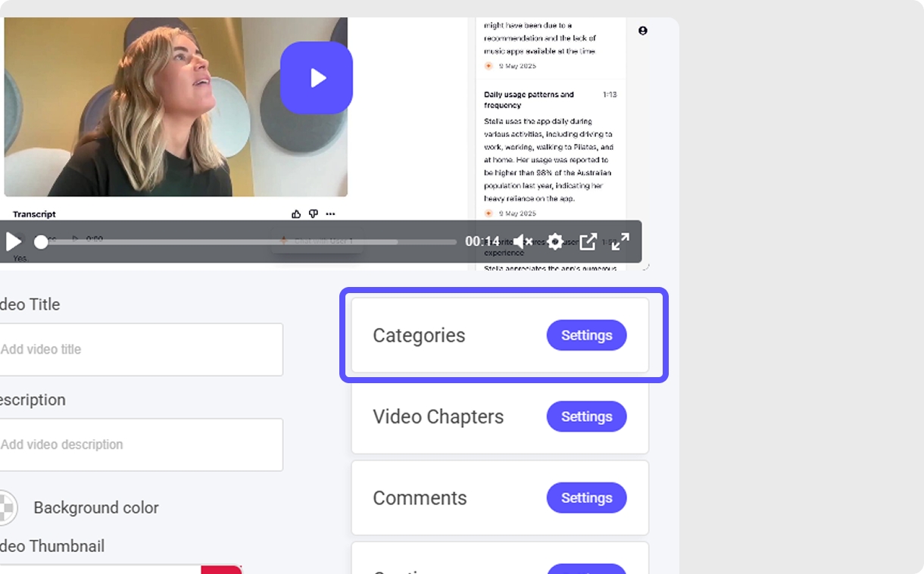
Task: Click the thumbs up icon above transcript
Action: (296, 214)
